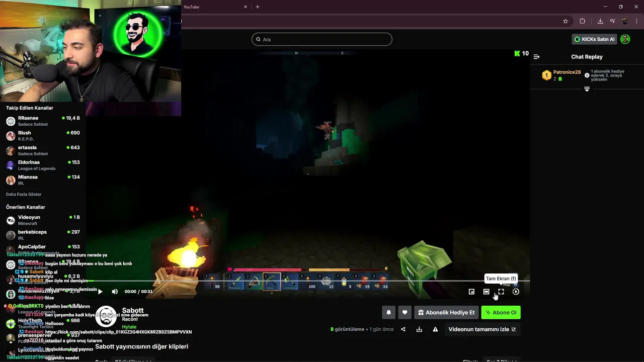This screenshot has height=362, width=644.
Task: Bookmark the page with the star icon
Action: (566, 21)
